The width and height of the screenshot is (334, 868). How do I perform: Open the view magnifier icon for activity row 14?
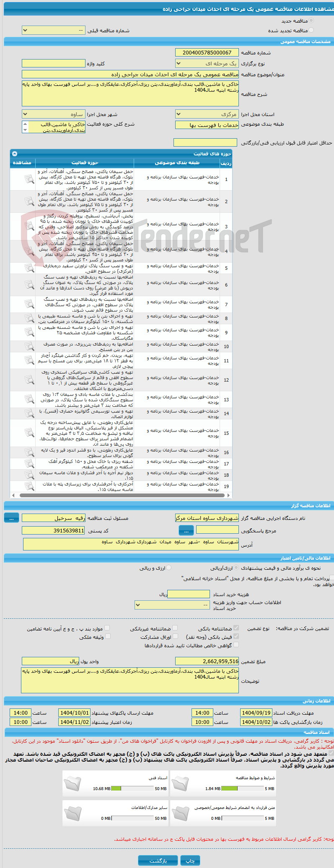tap(29, 413)
